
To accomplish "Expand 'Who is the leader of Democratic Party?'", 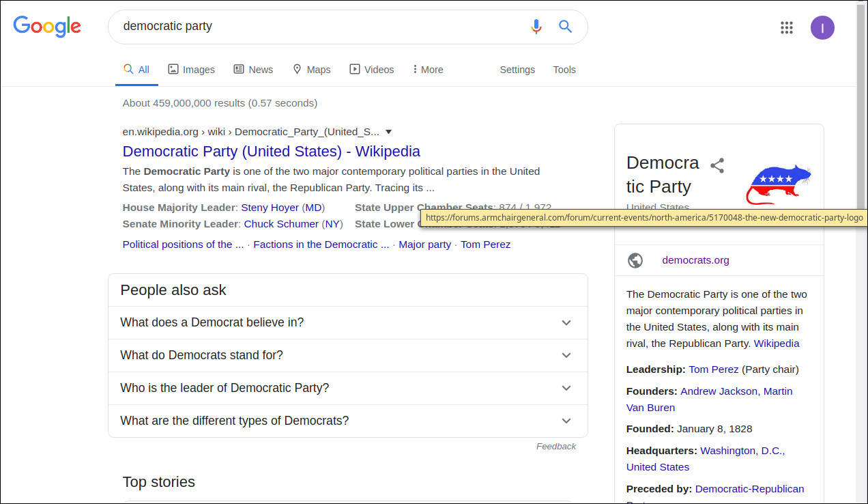I will tap(348, 388).
